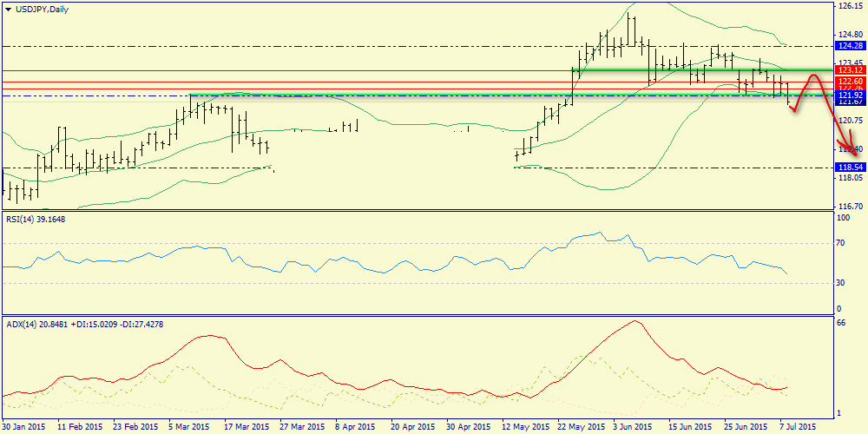Open the USDJPY chart dropdown triangle

pyautogui.click(x=8, y=10)
